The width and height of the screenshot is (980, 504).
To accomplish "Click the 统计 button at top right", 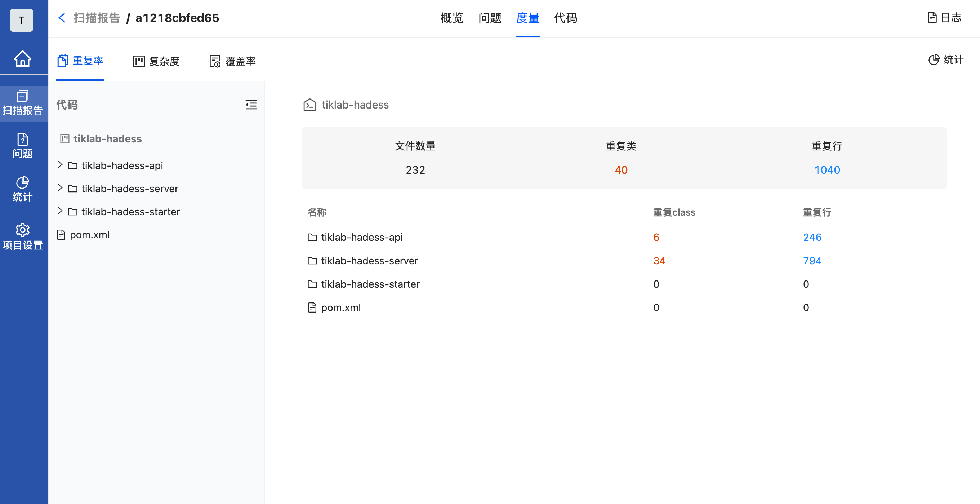I will pos(946,60).
